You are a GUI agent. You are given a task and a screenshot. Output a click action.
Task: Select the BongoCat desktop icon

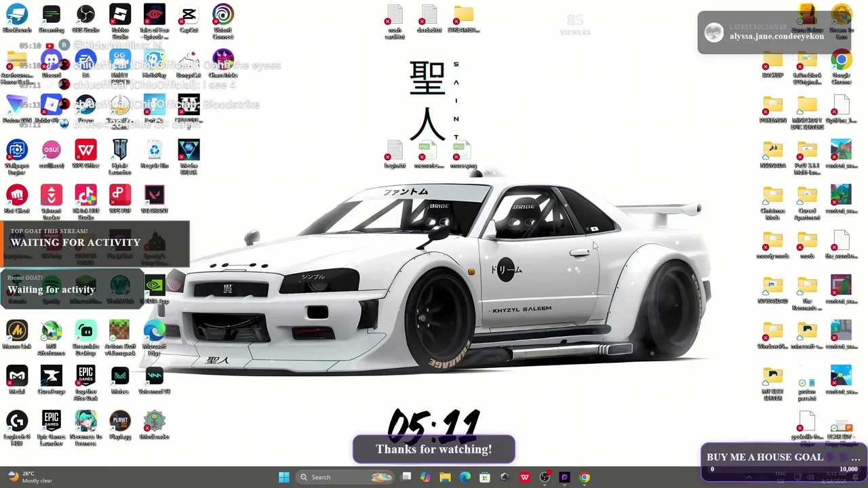pos(189,64)
